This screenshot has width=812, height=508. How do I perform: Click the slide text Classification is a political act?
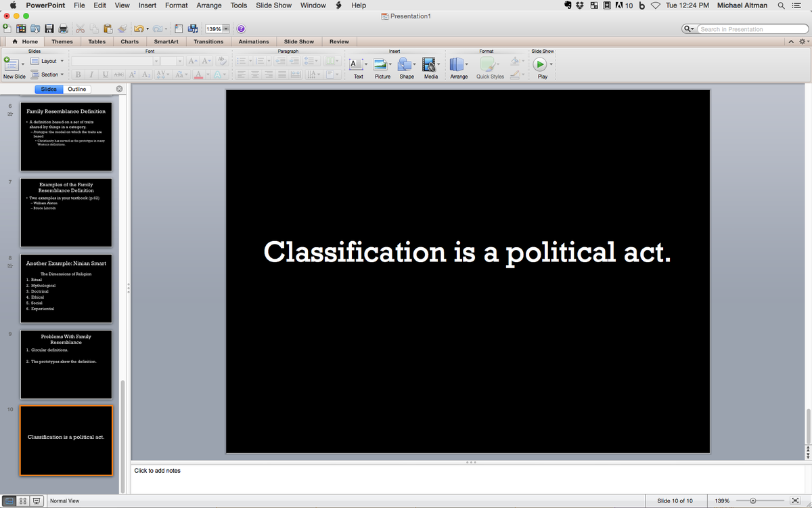click(x=468, y=252)
